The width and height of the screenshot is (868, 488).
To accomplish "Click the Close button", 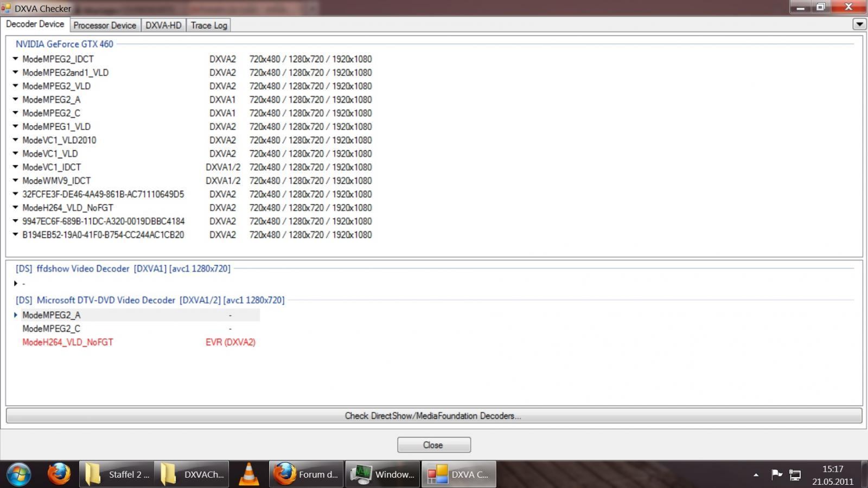I will [433, 445].
